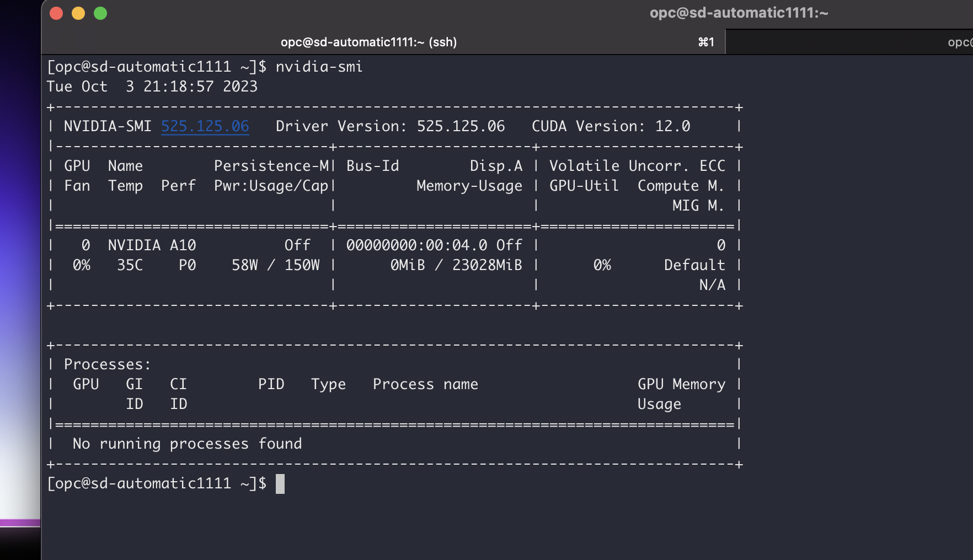Click the 'MIG M.' header text

click(x=698, y=206)
